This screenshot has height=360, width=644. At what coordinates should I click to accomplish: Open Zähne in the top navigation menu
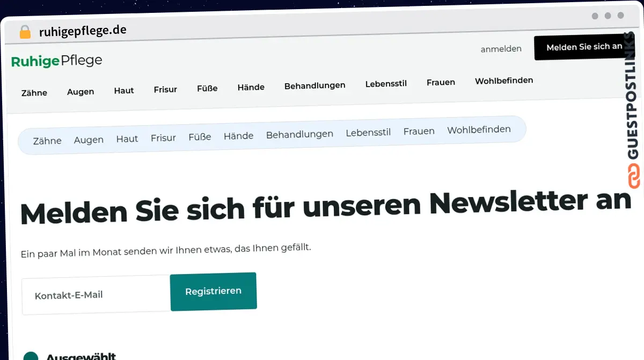point(34,93)
